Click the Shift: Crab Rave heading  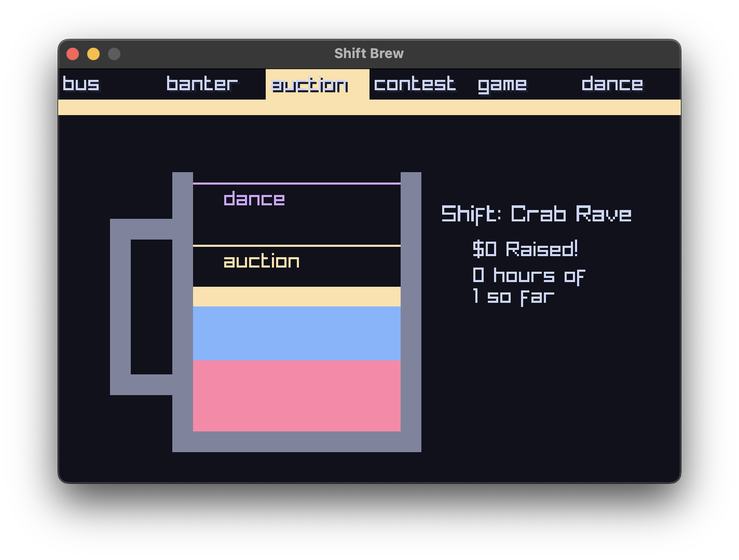537,214
